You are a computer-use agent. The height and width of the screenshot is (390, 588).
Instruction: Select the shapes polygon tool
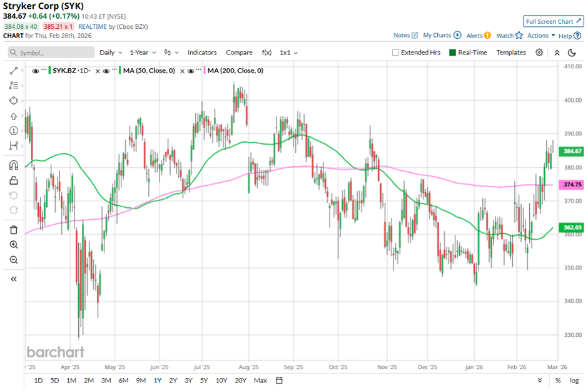click(x=14, y=101)
